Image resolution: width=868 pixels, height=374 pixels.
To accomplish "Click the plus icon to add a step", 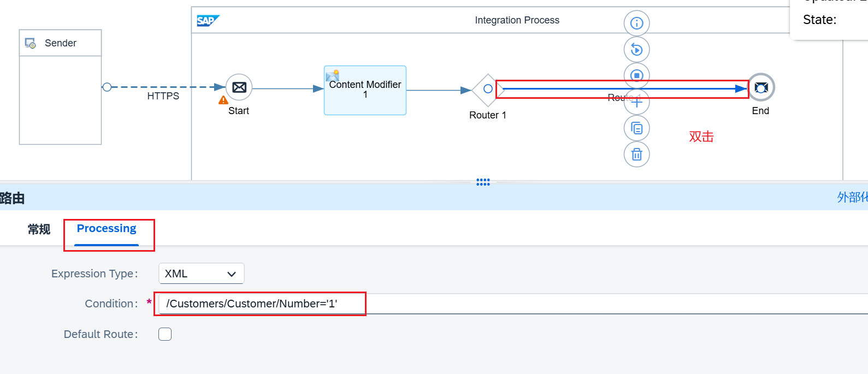I will click(636, 102).
